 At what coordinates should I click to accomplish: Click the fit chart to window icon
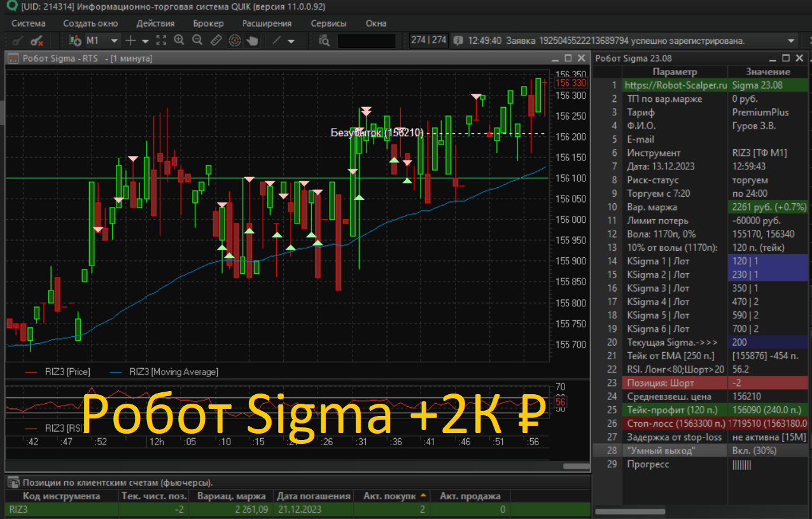pyautogui.click(x=161, y=40)
